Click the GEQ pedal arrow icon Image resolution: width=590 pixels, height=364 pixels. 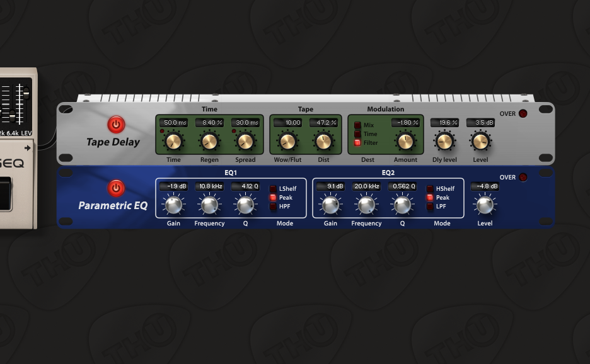click(x=28, y=148)
